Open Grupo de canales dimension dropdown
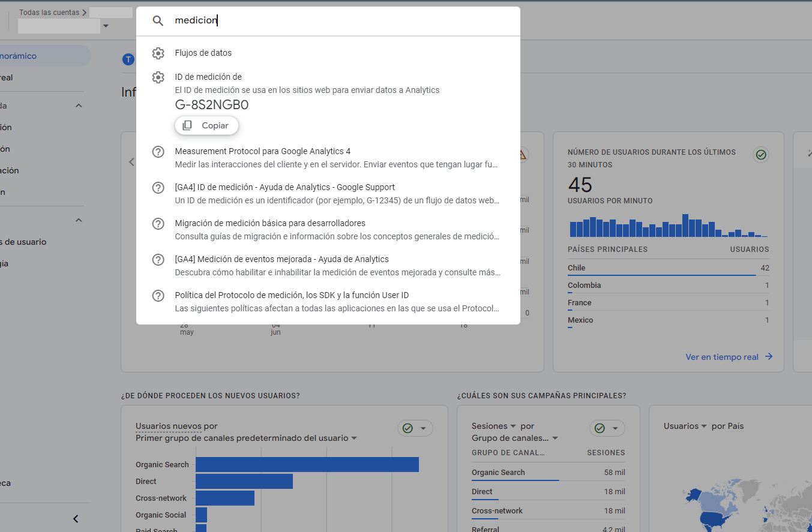 [x=555, y=438]
